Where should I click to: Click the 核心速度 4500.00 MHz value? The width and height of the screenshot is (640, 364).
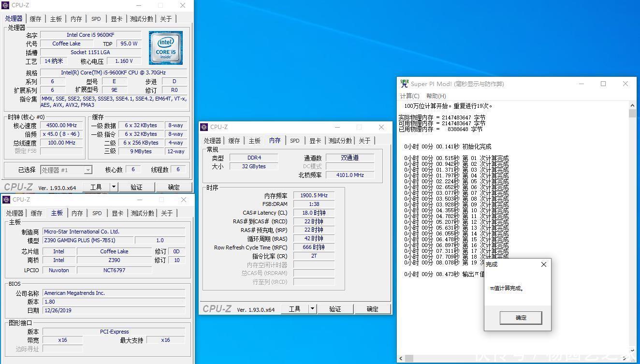pyautogui.click(x=61, y=125)
